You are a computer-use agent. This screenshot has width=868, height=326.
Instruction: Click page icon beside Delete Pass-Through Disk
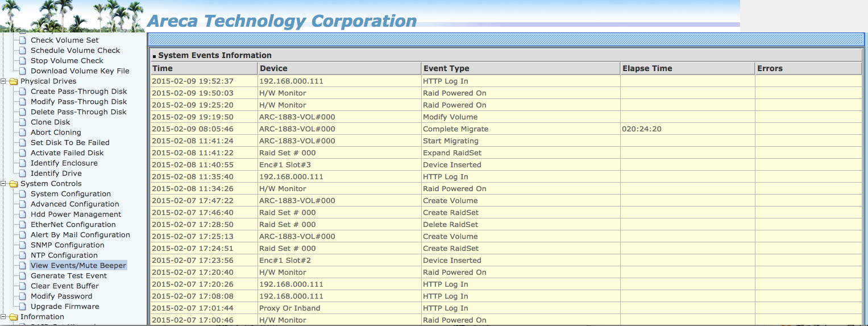[x=23, y=112]
